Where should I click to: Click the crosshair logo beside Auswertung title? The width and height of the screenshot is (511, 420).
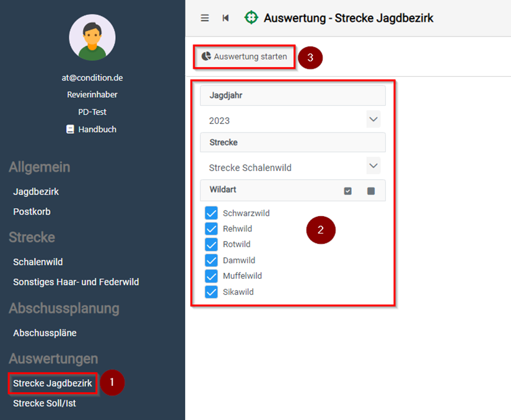click(x=251, y=18)
